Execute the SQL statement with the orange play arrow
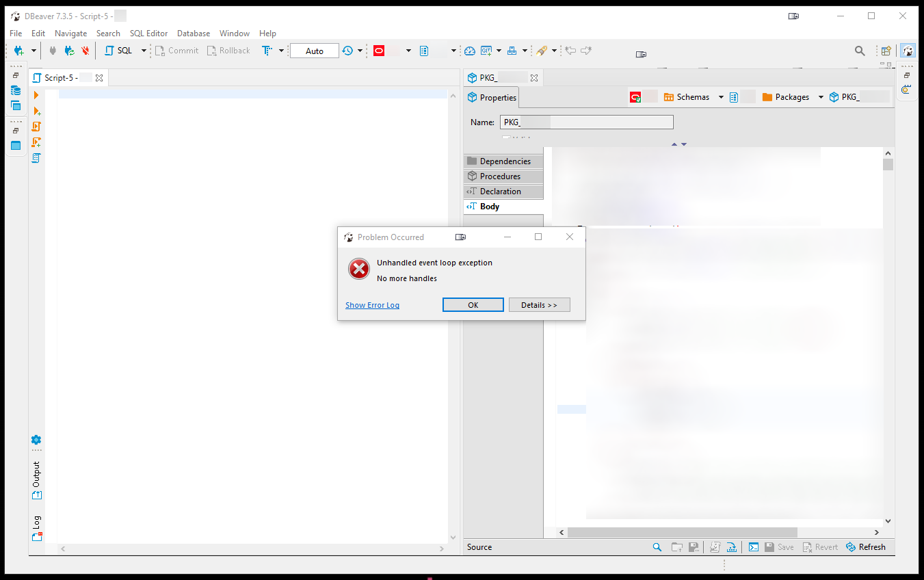Image resolution: width=924 pixels, height=580 pixels. 36,95
